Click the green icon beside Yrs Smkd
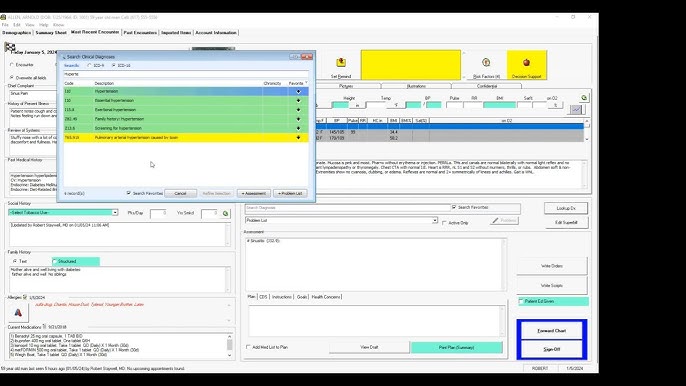The image size is (686, 386). click(x=225, y=214)
